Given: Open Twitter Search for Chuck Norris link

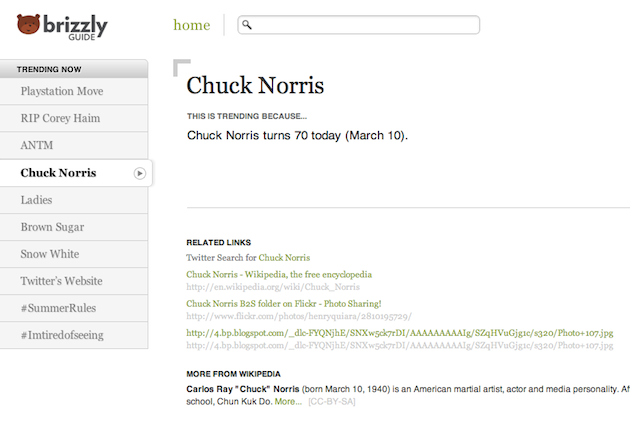Looking at the screenshot, I should click(284, 258).
